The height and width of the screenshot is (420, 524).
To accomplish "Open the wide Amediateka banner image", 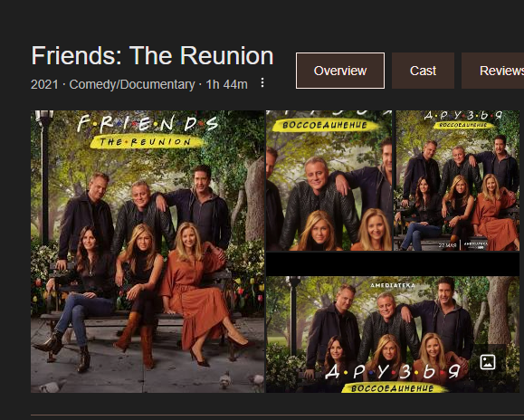I will (393, 335).
